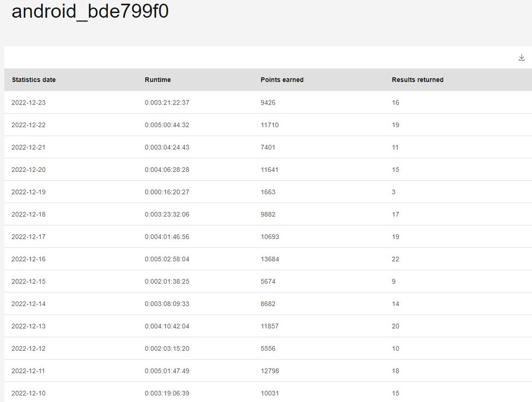Click points earned value 11857
The image size is (532, 402).
tap(270, 326)
